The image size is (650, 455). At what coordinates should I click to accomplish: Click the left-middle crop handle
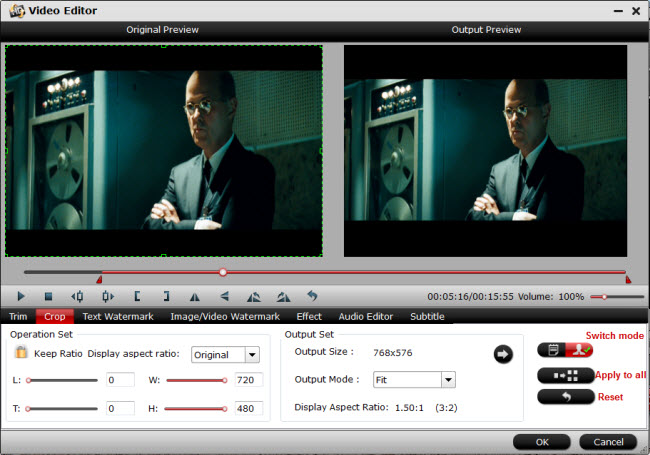tap(6, 151)
